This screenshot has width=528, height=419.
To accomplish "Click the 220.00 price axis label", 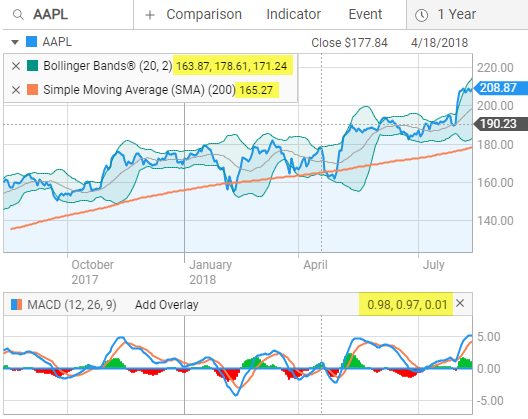I will click(495, 68).
